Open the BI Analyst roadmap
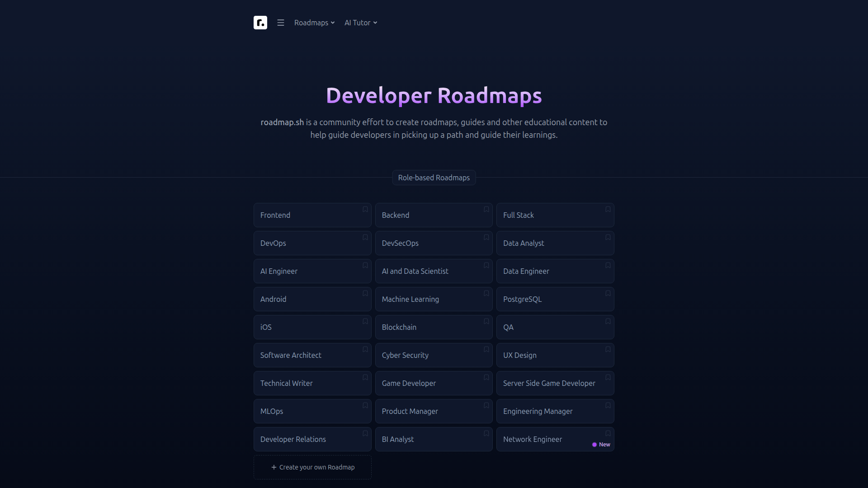868x488 pixels. (x=434, y=439)
